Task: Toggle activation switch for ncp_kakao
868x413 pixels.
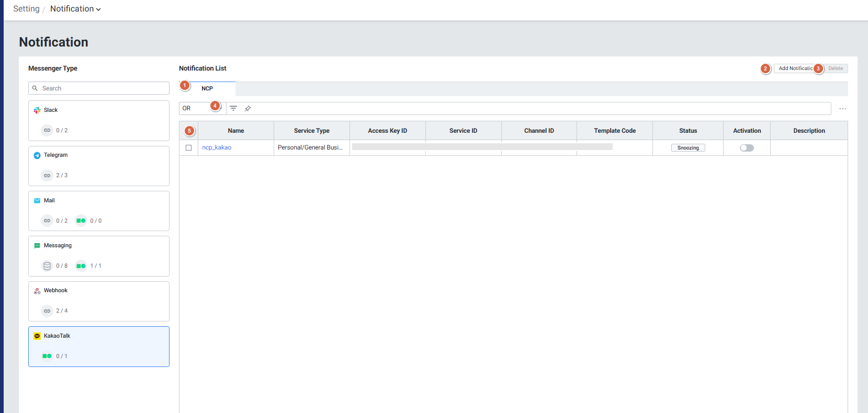Action: [x=747, y=148]
